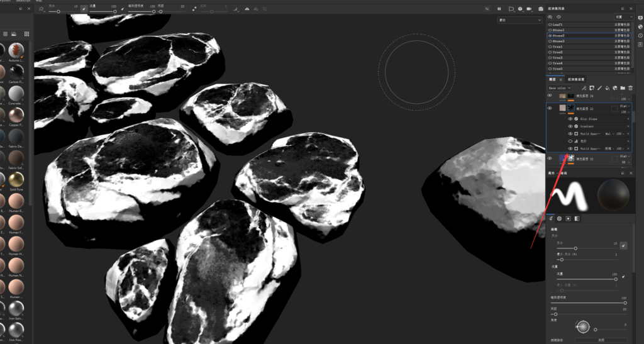Screen dimensions: 644x344
Task: Select the Gold Pure material thumbnail
Action: click(x=16, y=179)
